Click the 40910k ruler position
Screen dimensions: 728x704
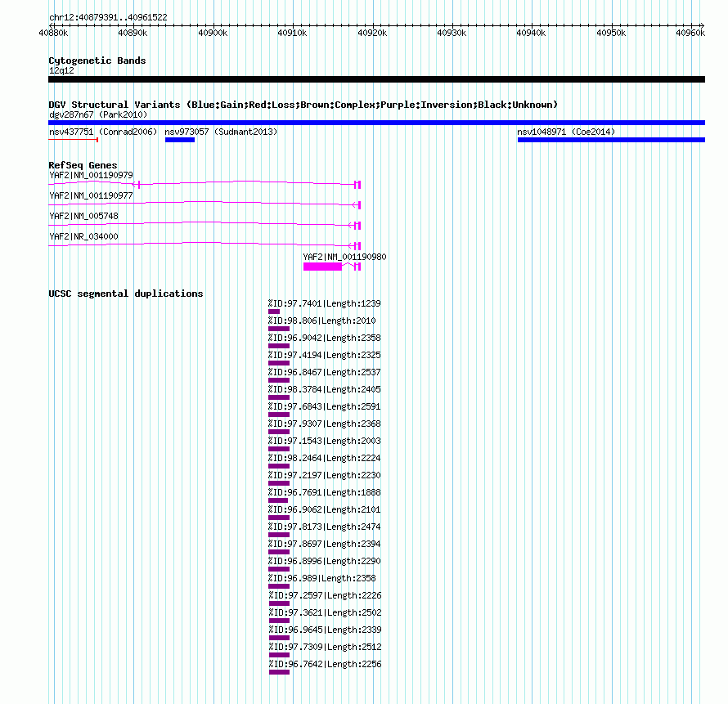pos(292,33)
